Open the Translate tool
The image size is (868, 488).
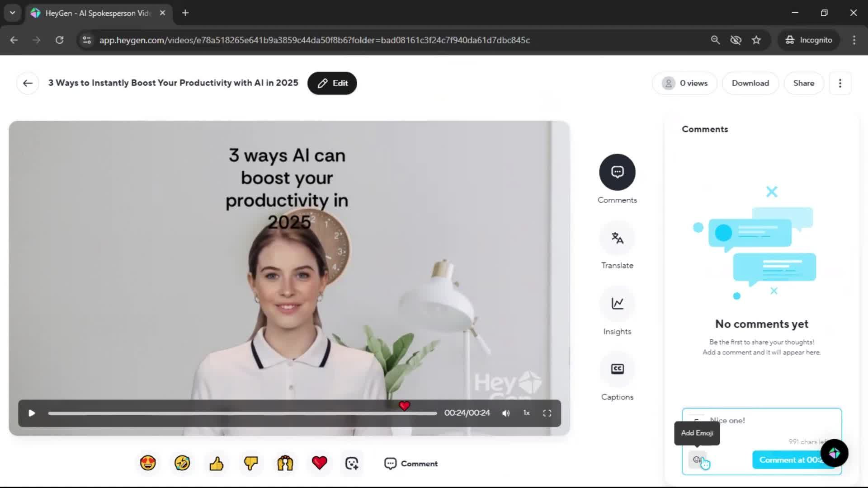click(x=617, y=238)
